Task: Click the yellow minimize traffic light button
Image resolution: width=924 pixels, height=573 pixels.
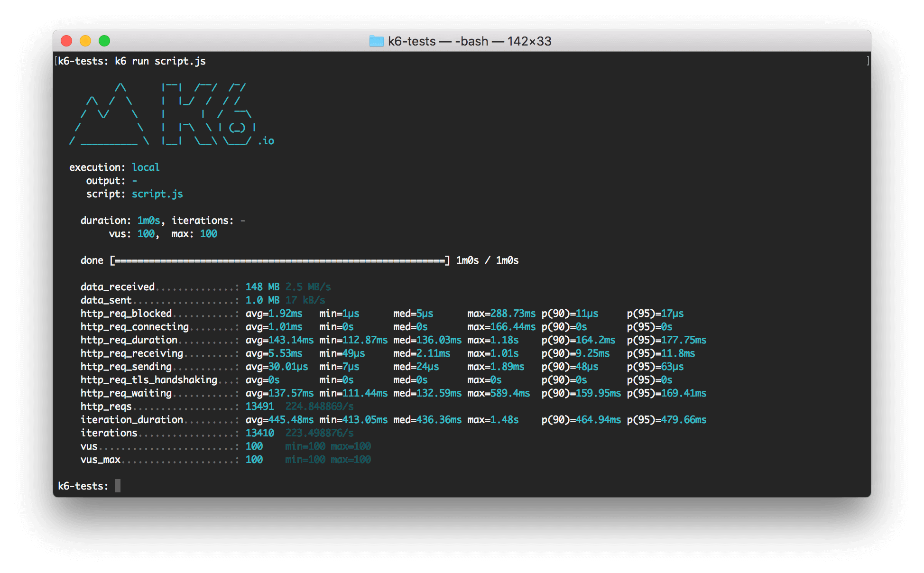Action: click(x=85, y=41)
